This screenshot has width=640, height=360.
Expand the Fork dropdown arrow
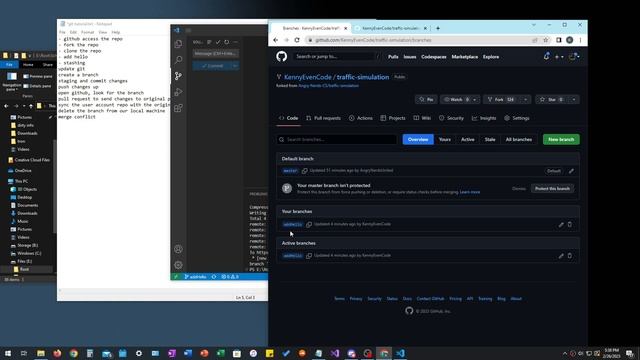pos(526,100)
